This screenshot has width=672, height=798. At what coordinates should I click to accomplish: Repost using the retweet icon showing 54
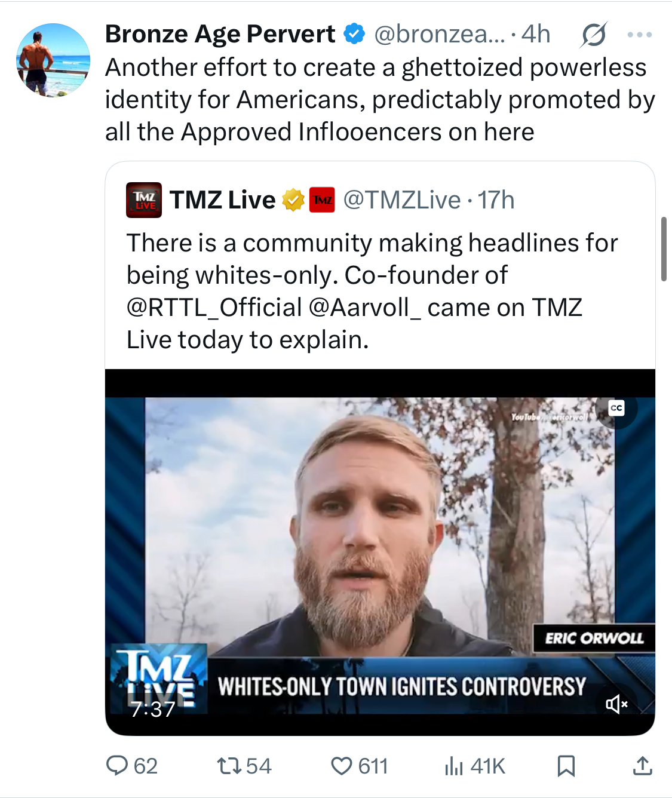pyautogui.click(x=244, y=766)
